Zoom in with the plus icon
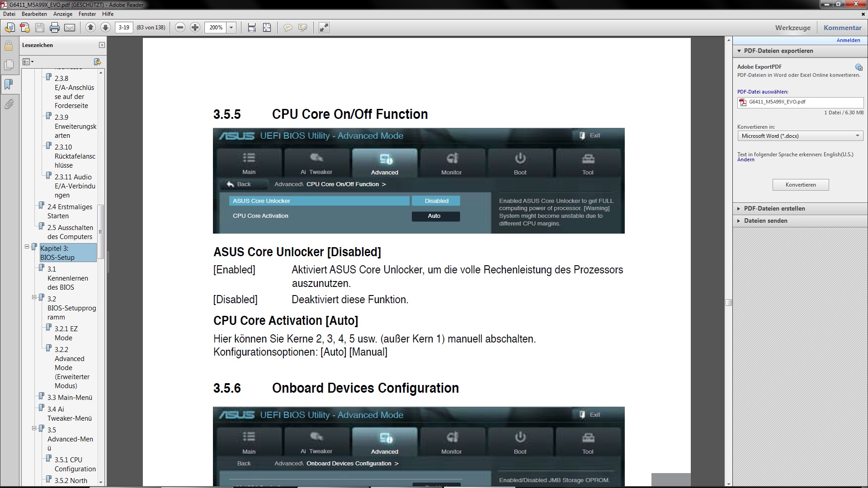868x488 pixels. [x=195, y=28]
